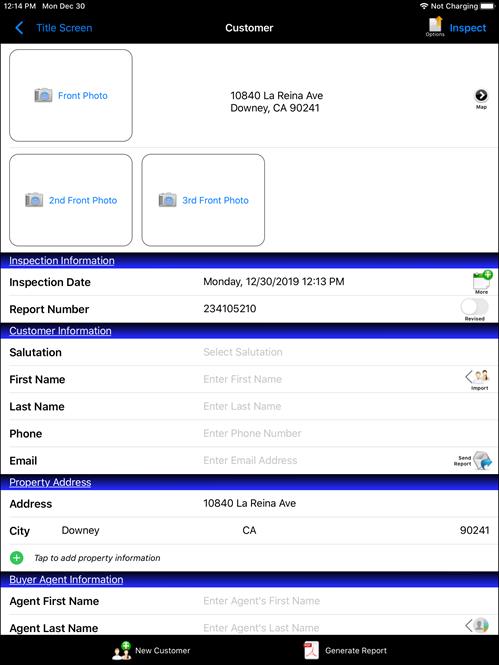This screenshot has height=665, width=499.
Task: Open the Buyer Agent Information header
Action: point(66,580)
